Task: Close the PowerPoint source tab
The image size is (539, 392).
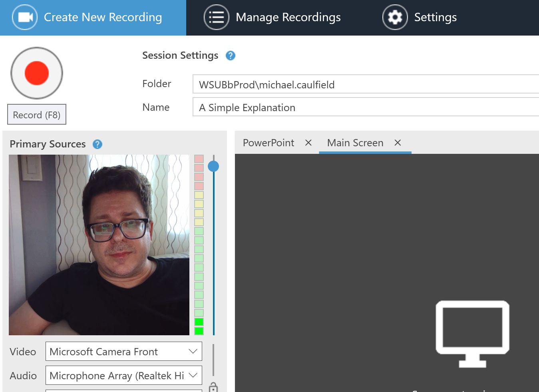Action: pos(308,143)
